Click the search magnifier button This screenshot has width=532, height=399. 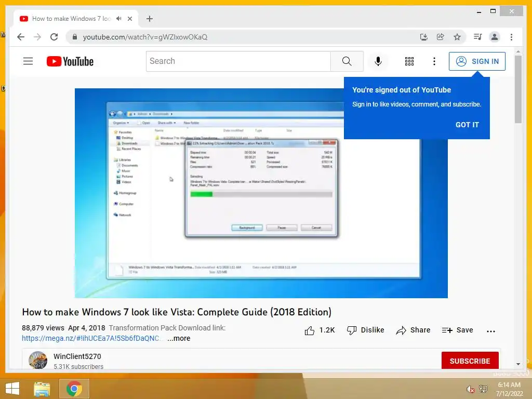347,61
